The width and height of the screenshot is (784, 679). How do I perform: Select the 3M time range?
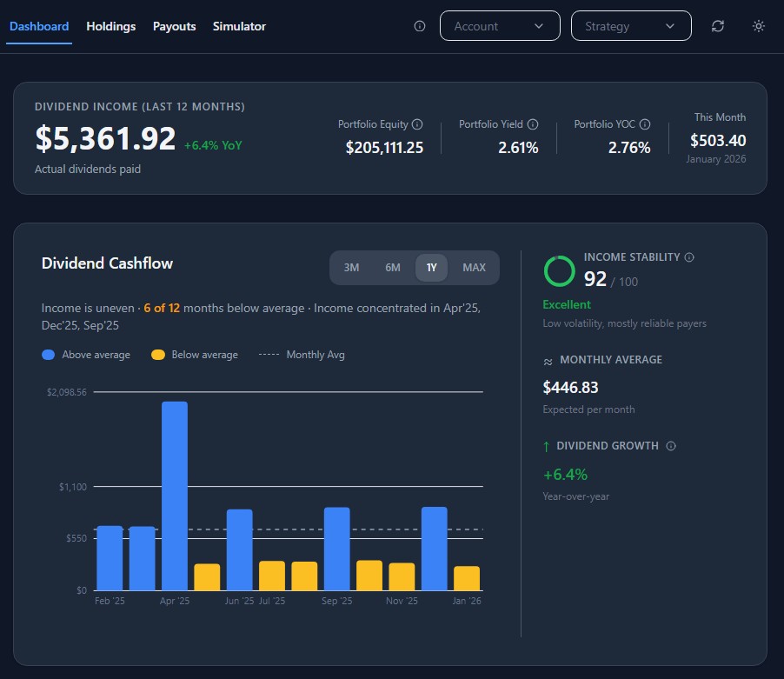(x=351, y=268)
